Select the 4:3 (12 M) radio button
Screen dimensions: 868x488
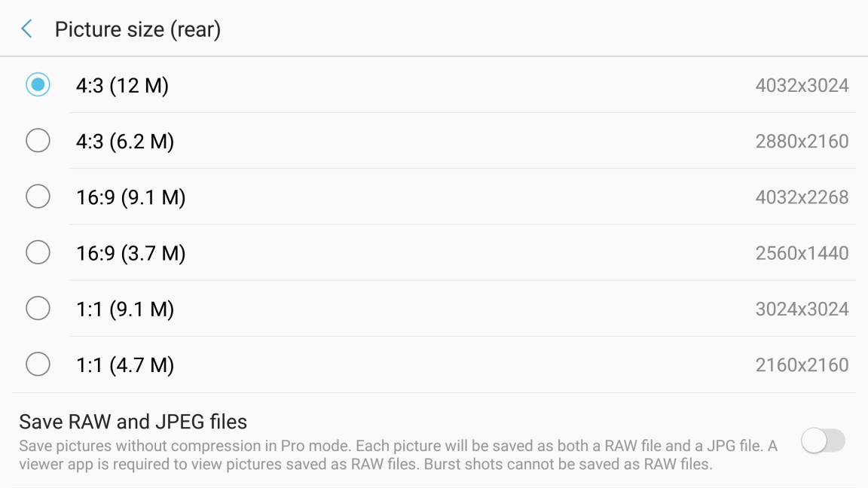(38, 84)
